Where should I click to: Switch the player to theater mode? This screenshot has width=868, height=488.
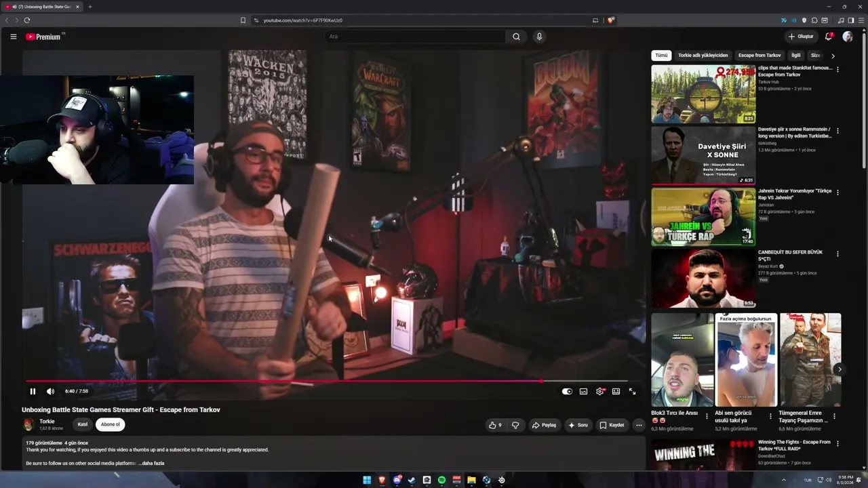point(616,391)
